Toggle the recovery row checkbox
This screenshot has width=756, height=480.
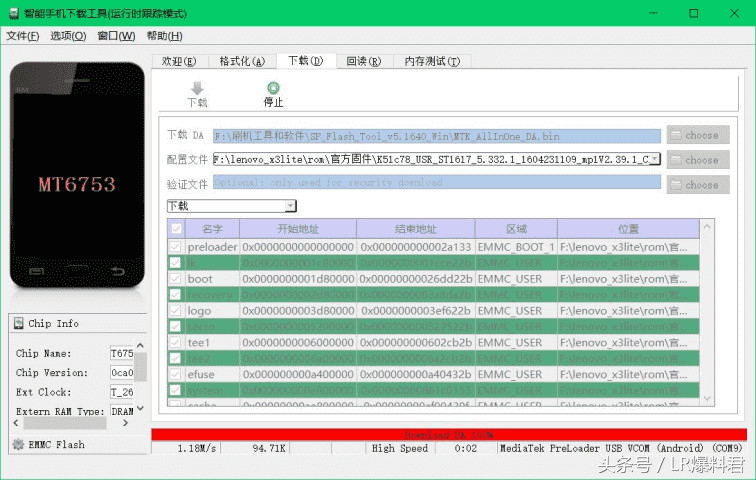coord(175,294)
